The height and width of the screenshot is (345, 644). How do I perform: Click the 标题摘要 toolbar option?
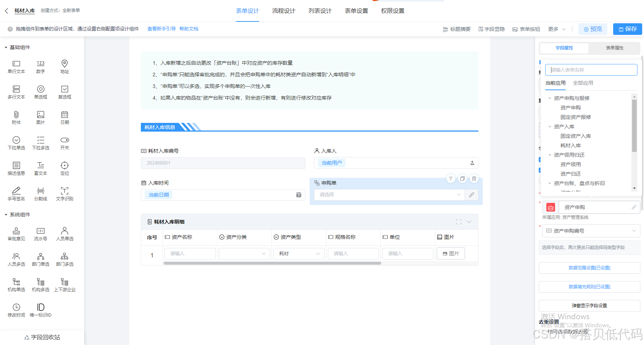(457, 29)
